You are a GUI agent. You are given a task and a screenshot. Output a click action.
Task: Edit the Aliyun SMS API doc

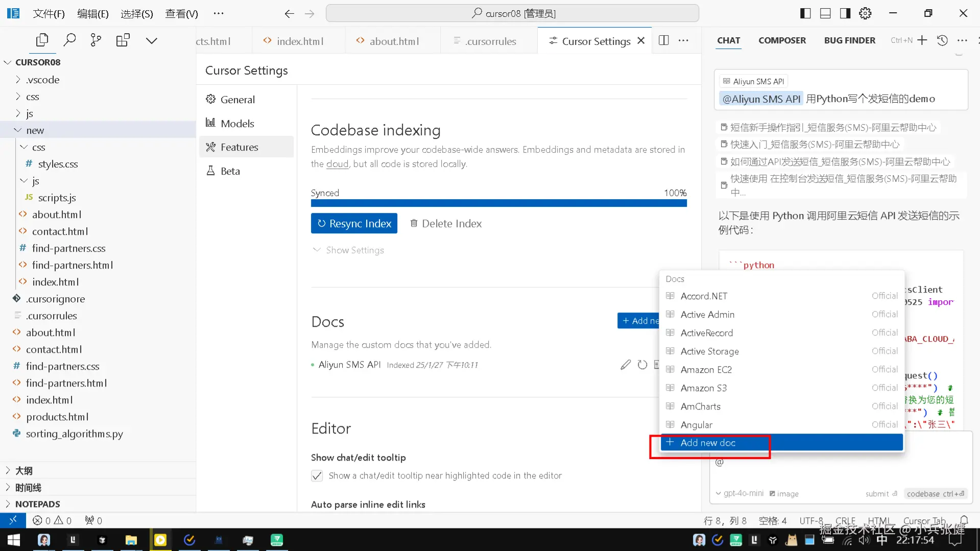(626, 365)
